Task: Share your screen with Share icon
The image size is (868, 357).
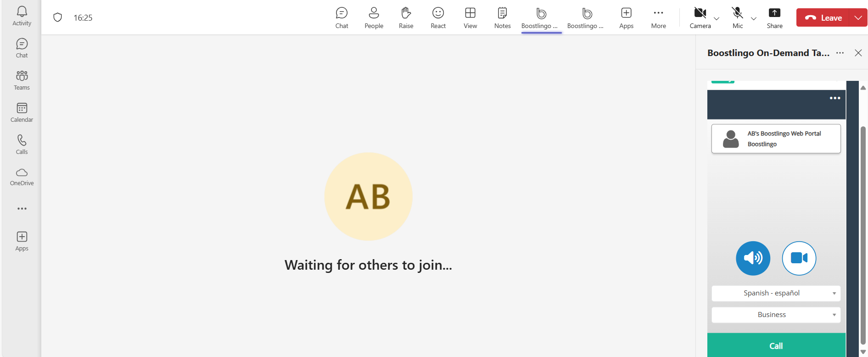Action: (774, 18)
